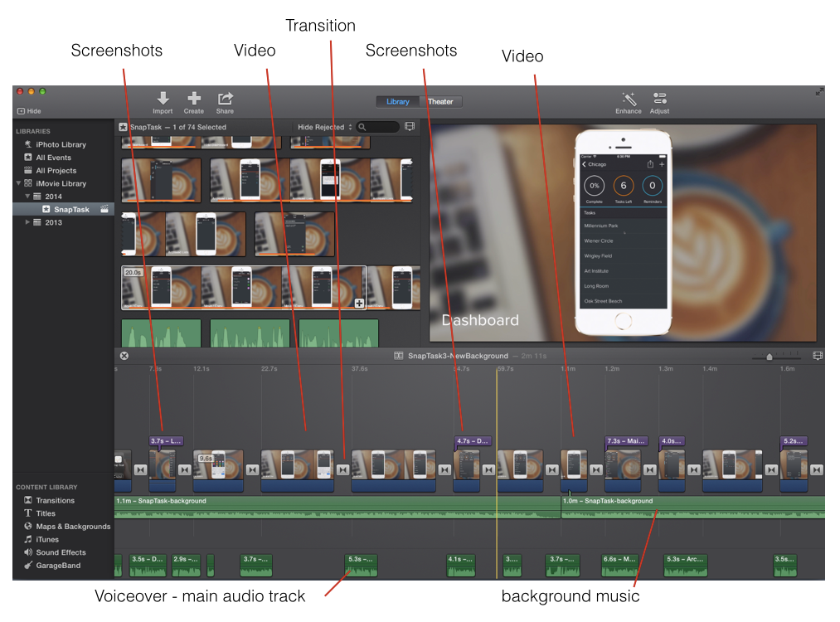Select All Projects in sidebar
The height and width of the screenshot is (622, 840).
tap(56, 170)
